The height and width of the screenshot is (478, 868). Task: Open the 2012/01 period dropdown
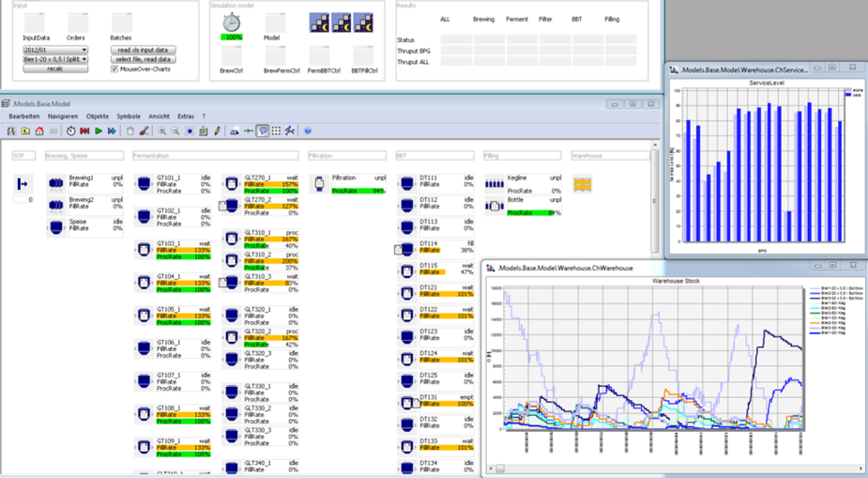[x=55, y=50]
